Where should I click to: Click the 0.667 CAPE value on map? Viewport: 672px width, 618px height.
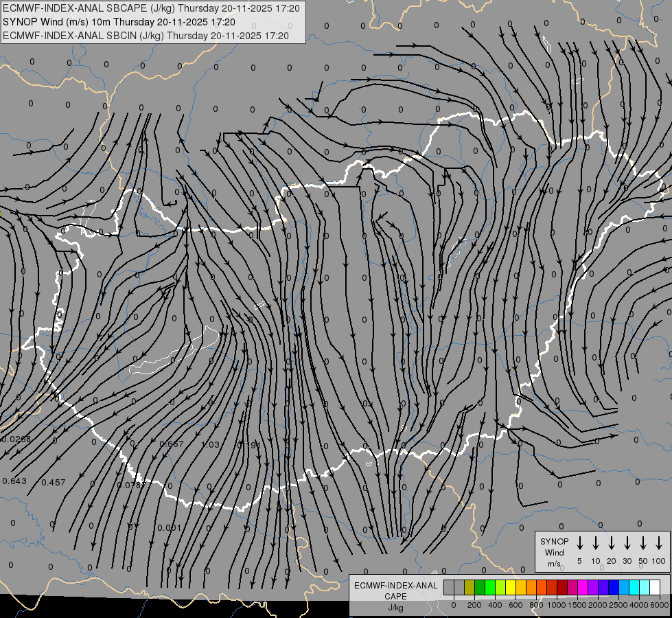coord(172,444)
